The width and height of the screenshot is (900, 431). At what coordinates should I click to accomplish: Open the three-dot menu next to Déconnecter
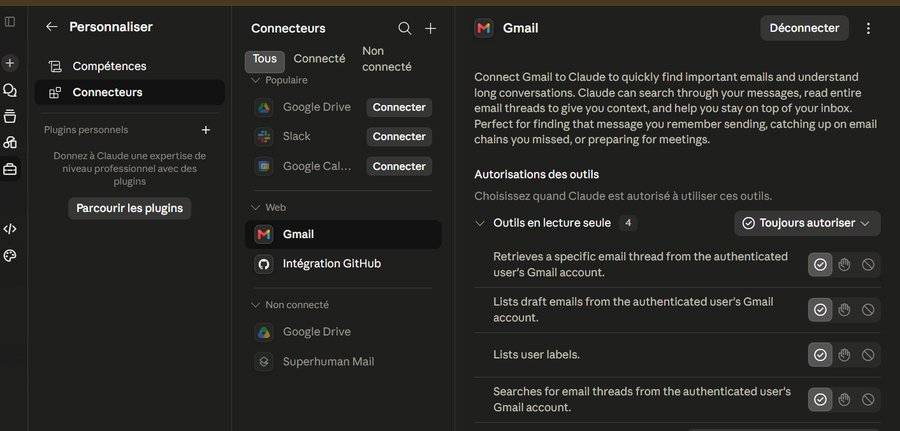[868, 28]
